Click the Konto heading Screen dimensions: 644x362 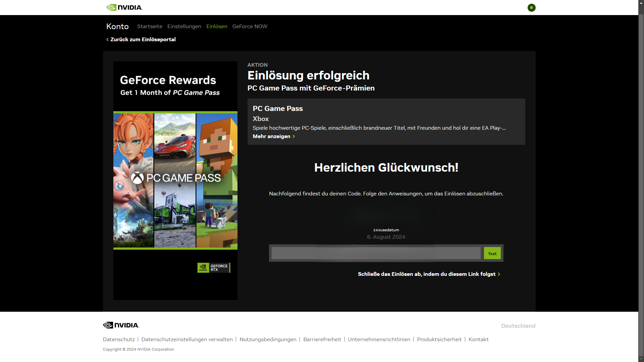117,26
